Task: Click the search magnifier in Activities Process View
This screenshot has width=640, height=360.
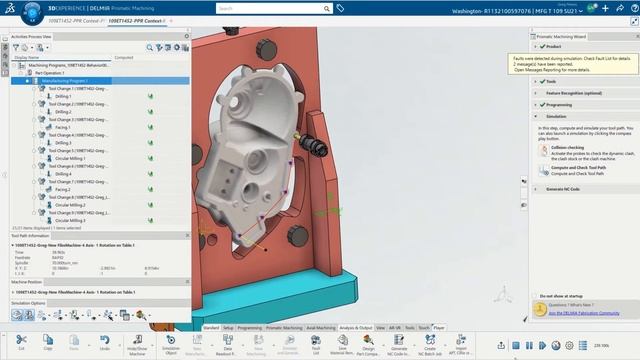Action: [149, 48]
